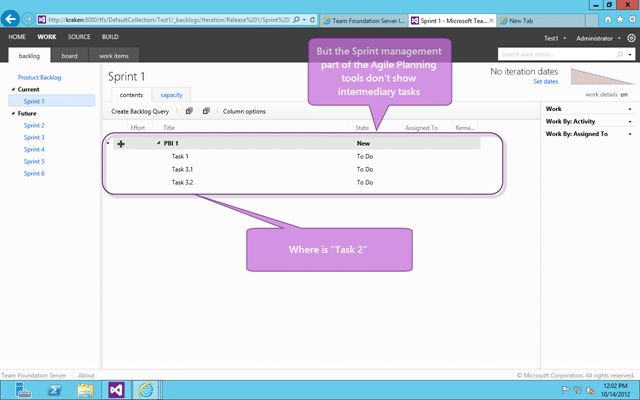This screenshot has height=400, width=640.
Task: Open Sprint 4 iteration
Action: (34, 149)
